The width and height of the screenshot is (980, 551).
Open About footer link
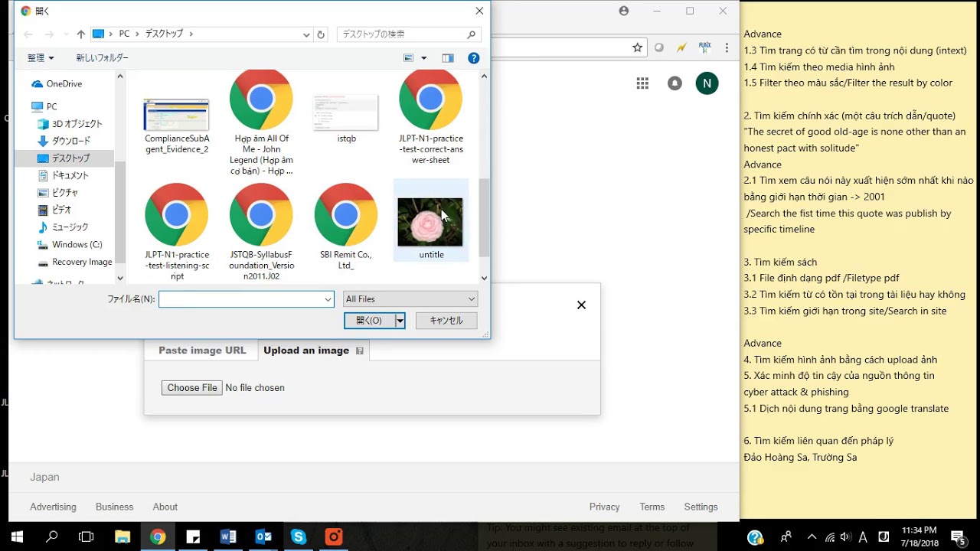(x=165, y=507)
